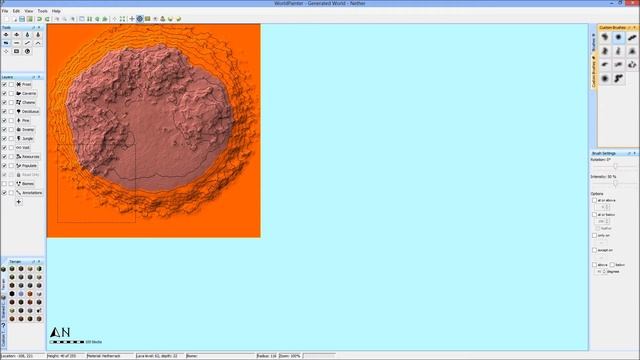Image resolution: width=640 pixels, height=360 pixels.
Task: Select the horizontal flatten-line tool
Action: [16, 43]
